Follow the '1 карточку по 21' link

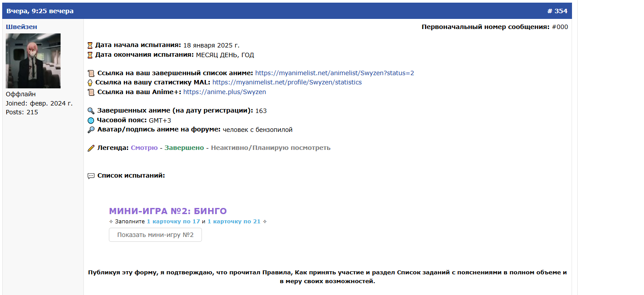pyautogui.click(x=234, y=222)
